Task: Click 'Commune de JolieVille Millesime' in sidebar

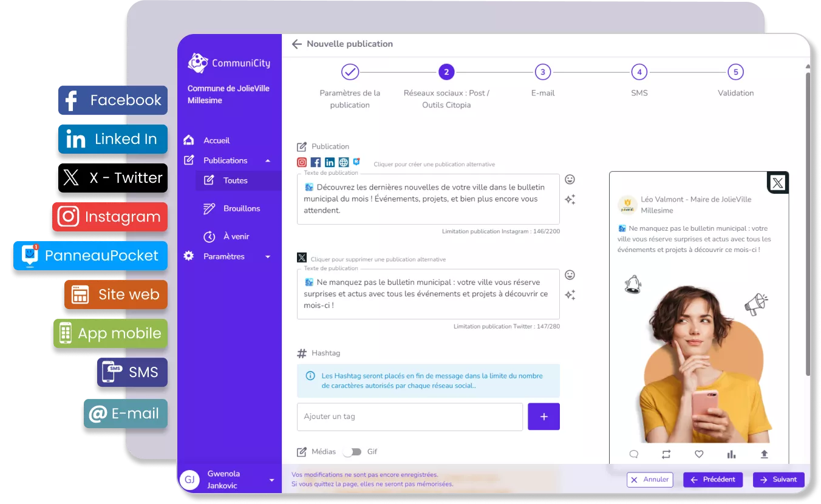Action: pos(228,95)
